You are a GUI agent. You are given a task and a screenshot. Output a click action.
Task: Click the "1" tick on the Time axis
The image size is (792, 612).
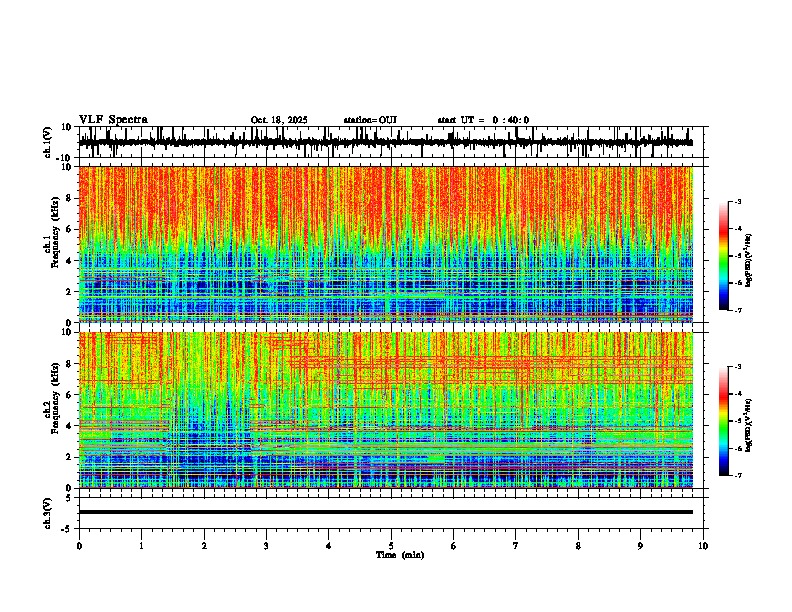coord(141,546)
